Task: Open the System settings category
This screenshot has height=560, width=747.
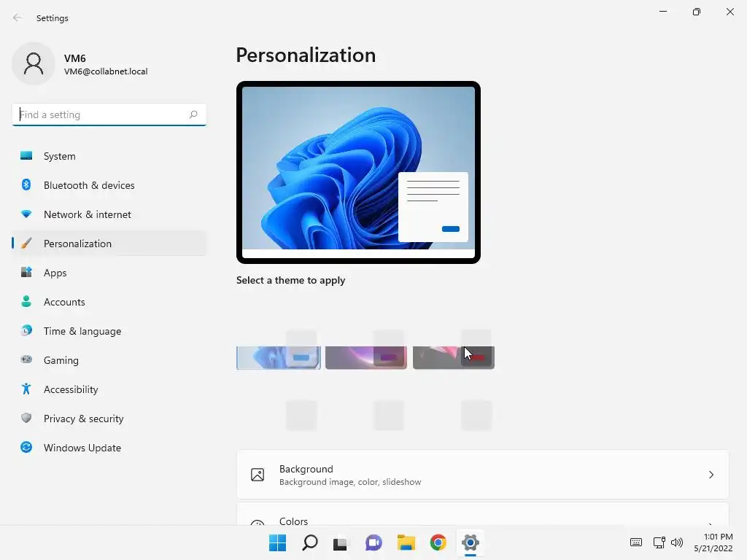Action: 109,156
